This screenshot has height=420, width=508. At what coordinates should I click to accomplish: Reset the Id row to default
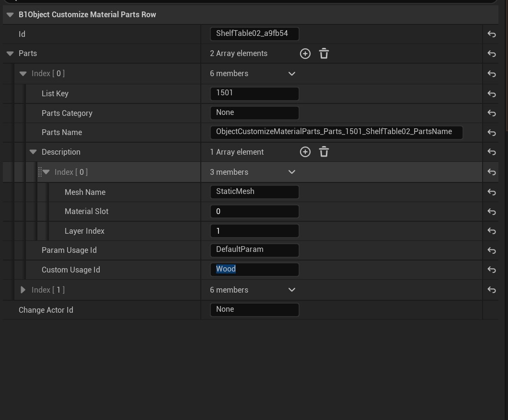[492, 34]
